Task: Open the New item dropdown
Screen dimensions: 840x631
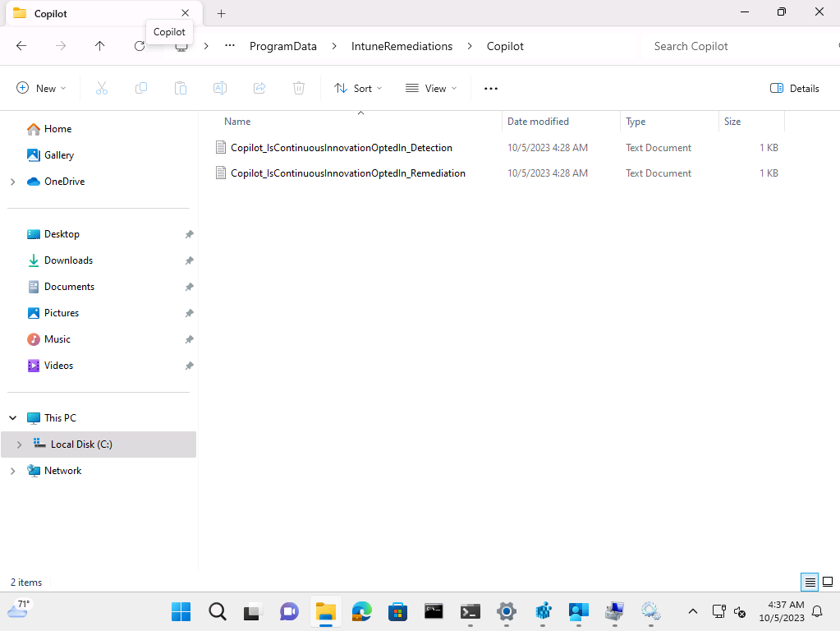Action: (41, 89)
